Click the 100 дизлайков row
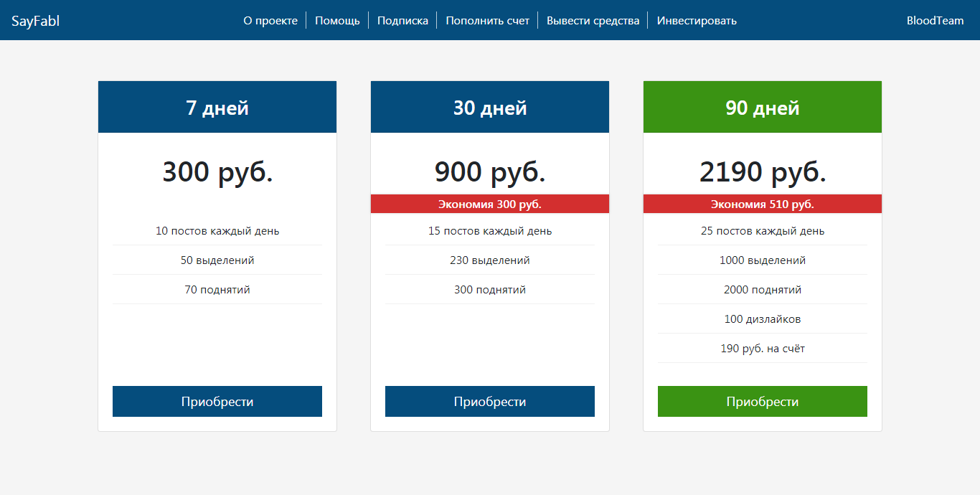980x495 pixels. tap(763, 319)
